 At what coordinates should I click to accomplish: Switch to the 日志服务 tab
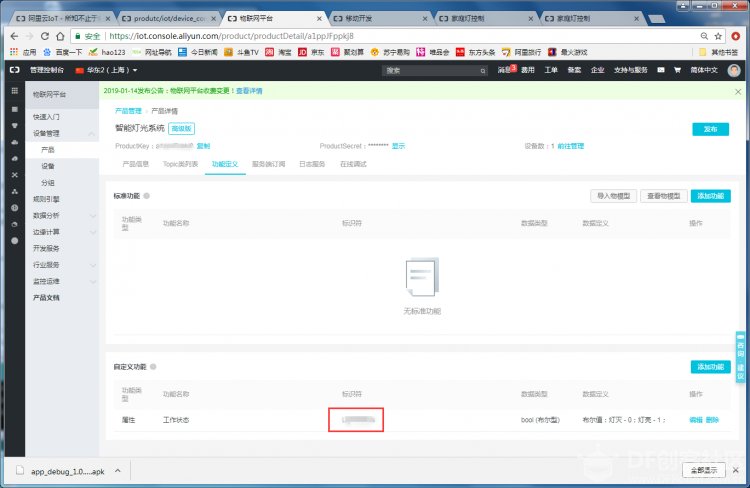[x=312, y=164]
